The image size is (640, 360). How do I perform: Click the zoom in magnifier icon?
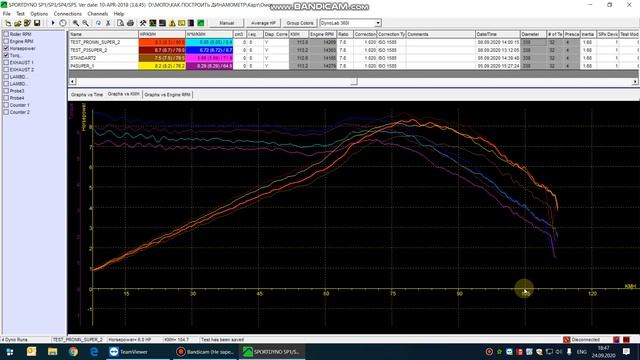pos(76,23)
